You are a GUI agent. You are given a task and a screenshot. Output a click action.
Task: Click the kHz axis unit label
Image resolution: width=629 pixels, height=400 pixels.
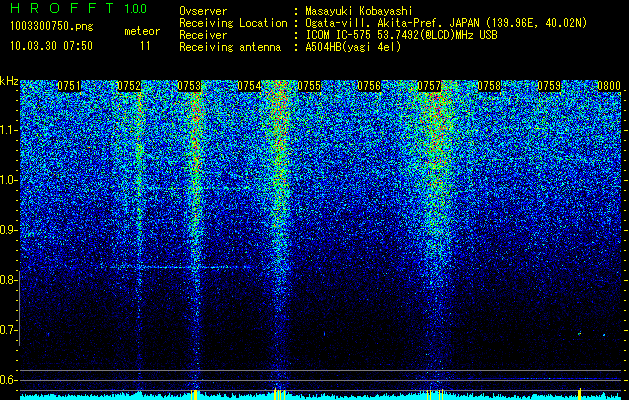(x=9, y=81)
